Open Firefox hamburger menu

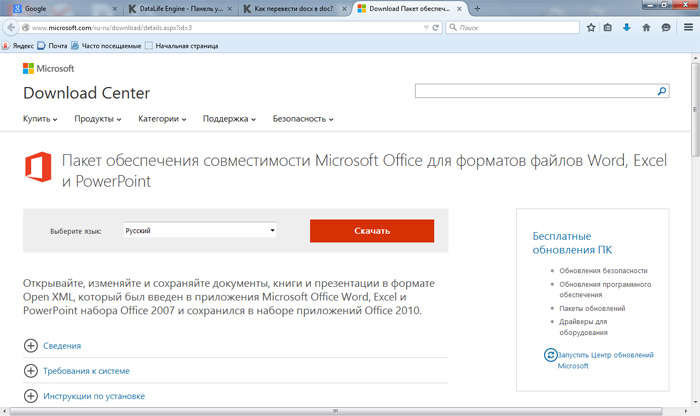pos(688,28)
